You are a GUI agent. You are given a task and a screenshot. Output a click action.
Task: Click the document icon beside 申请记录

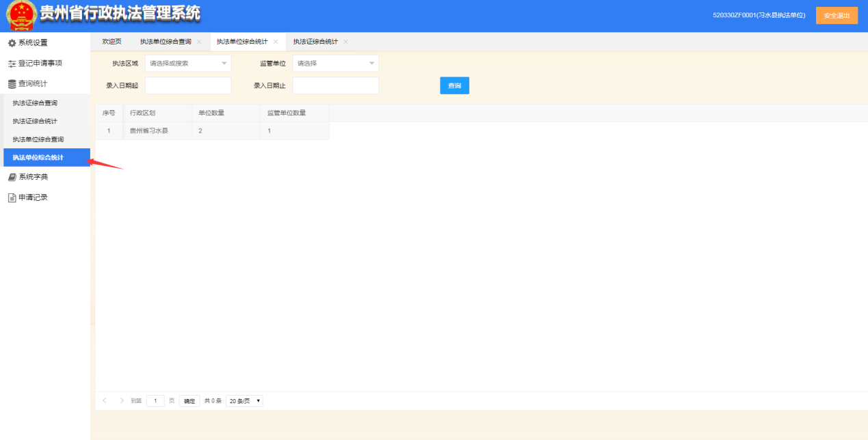[12, 197]
